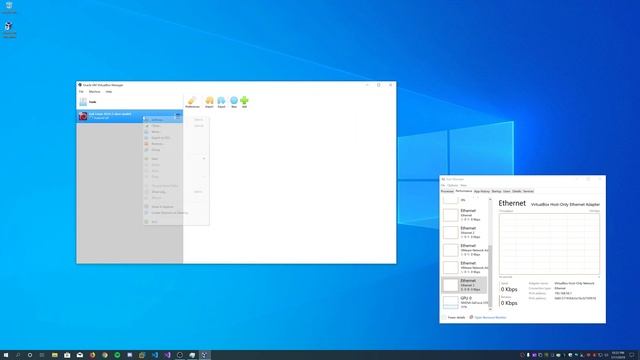Switch to the Users tab
Viewport: 640px width, 360px height.
(x=507, y=191)
